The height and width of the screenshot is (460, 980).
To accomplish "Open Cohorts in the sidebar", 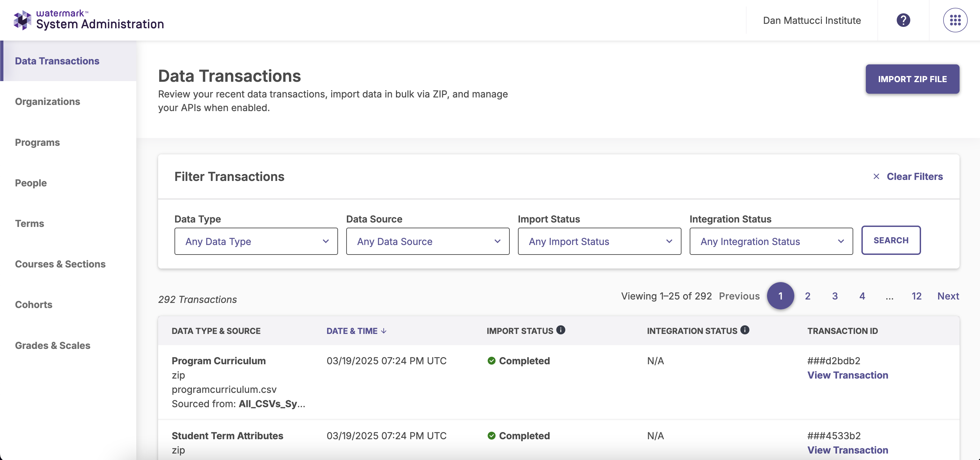I will (33, 305).
